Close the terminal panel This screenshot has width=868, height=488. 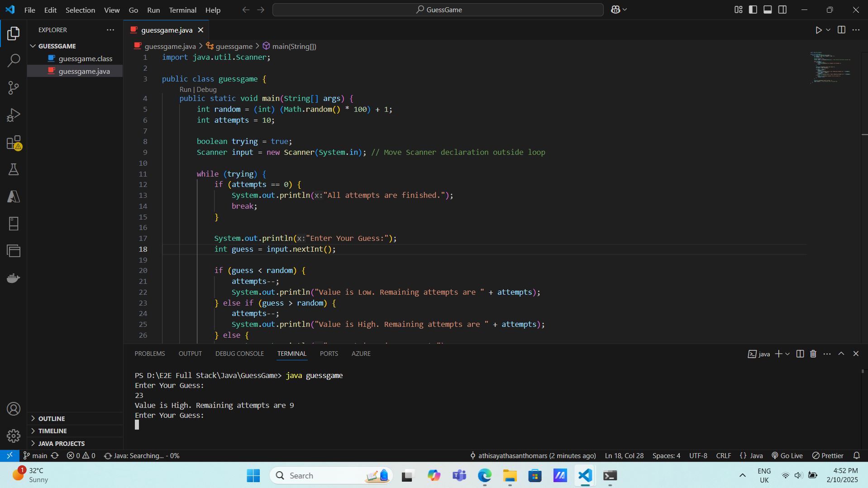click(856, 354)
